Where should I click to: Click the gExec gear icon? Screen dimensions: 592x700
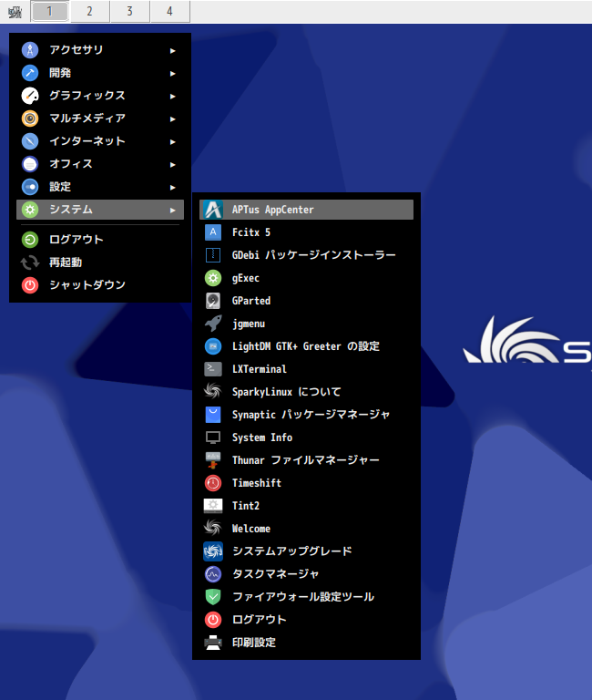pos(213,278)
